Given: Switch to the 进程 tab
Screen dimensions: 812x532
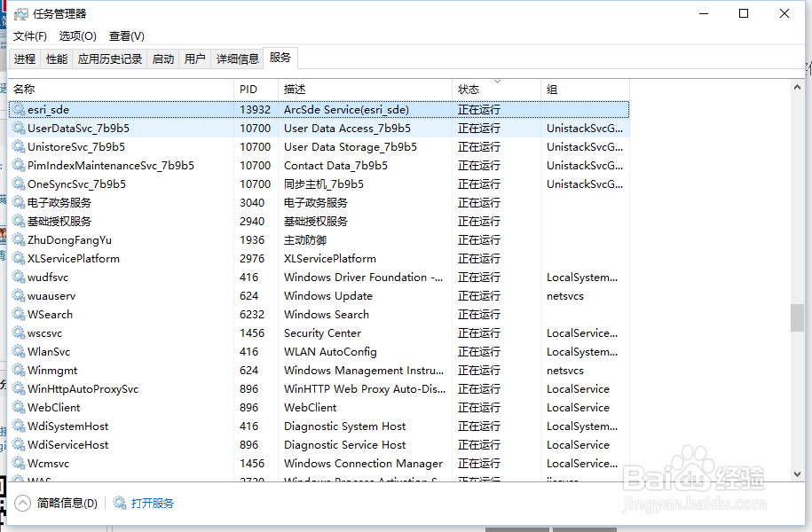Looking at the screenshot, I should (x=24, y=58).
